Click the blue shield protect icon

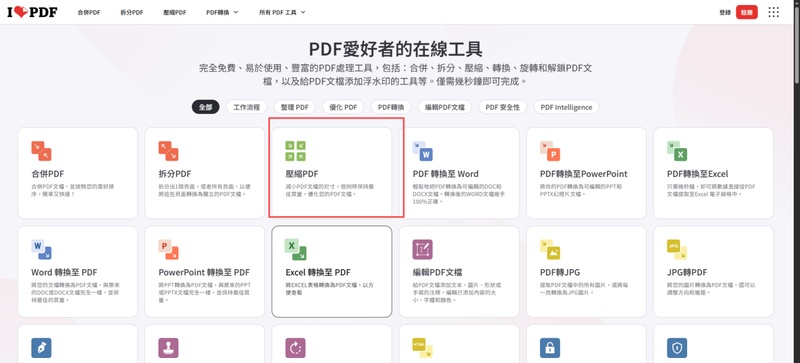tap(677, 348)
